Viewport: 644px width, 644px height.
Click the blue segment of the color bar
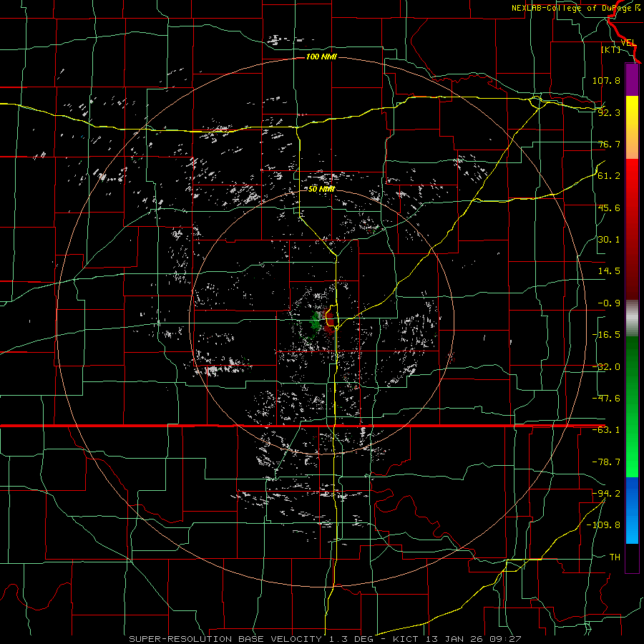pyautogui.click(x=632, y=510)
